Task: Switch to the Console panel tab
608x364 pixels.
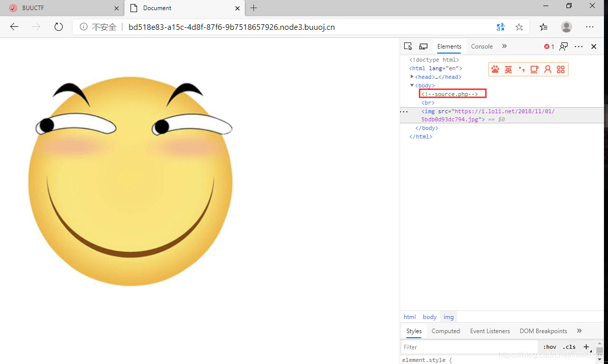Action: click(x=482, y=47)
